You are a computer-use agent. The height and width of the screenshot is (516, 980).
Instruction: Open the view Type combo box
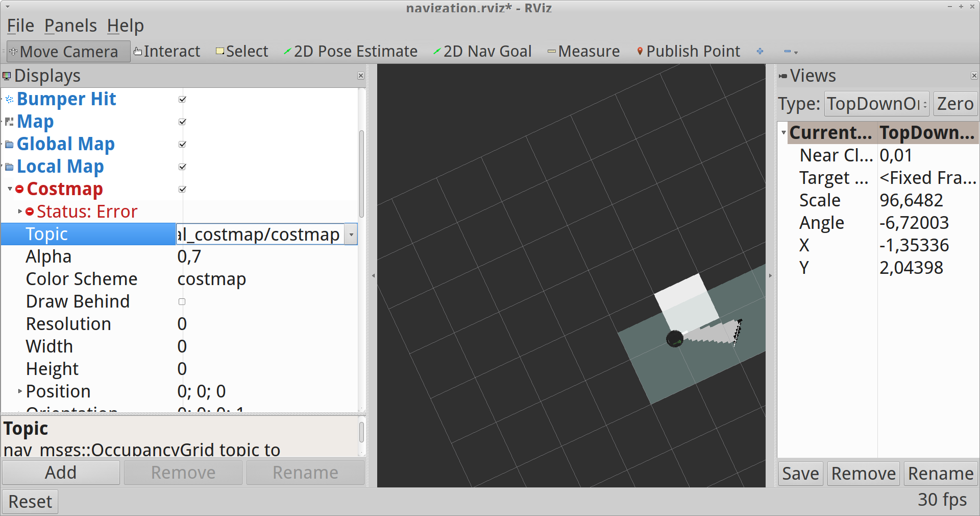pyautogui.click(x=876, y=104)
